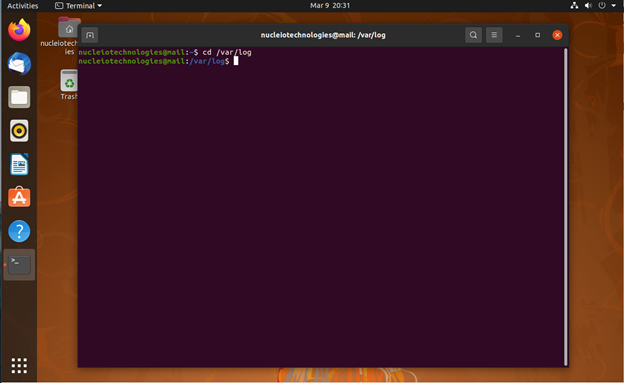Launch Firefox from the dock
This screenshot has height=383, width=624.
[x=19, y=30]
